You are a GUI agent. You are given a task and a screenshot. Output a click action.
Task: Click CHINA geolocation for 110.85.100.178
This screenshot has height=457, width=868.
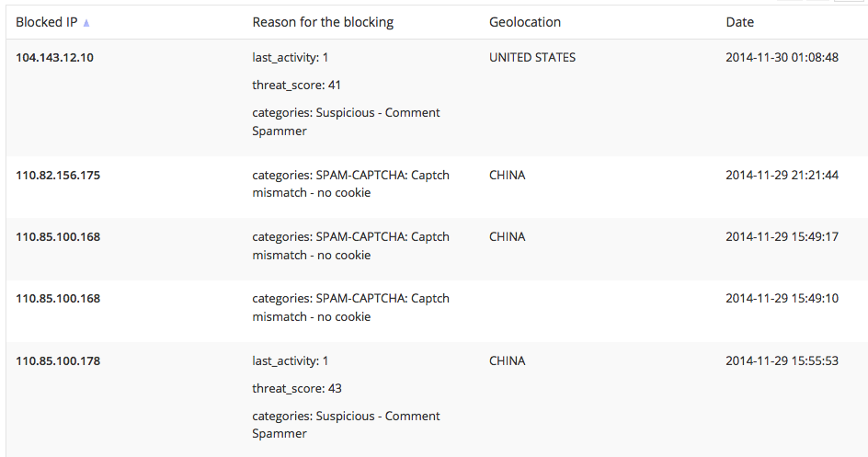tap(507, 361)
